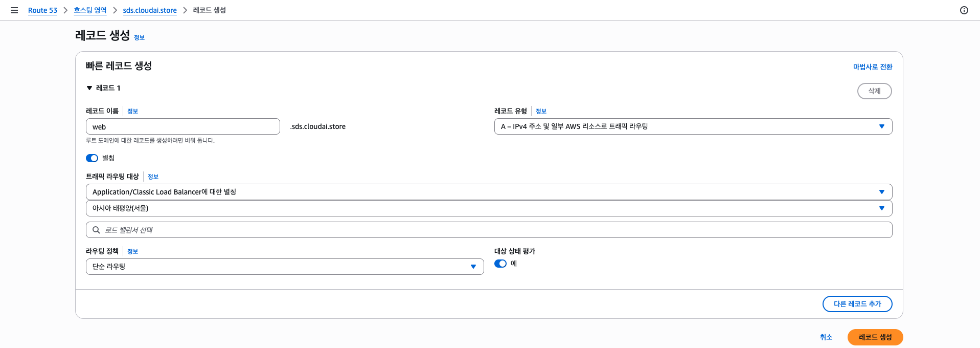Image resolution: width=980 pixels, height=348 pixels.
Task: Go to Route 53 breadcrumb
Action: click(42, 10)
